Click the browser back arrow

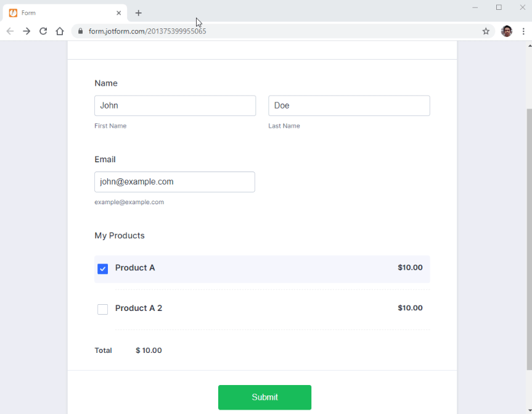[10, 31]
